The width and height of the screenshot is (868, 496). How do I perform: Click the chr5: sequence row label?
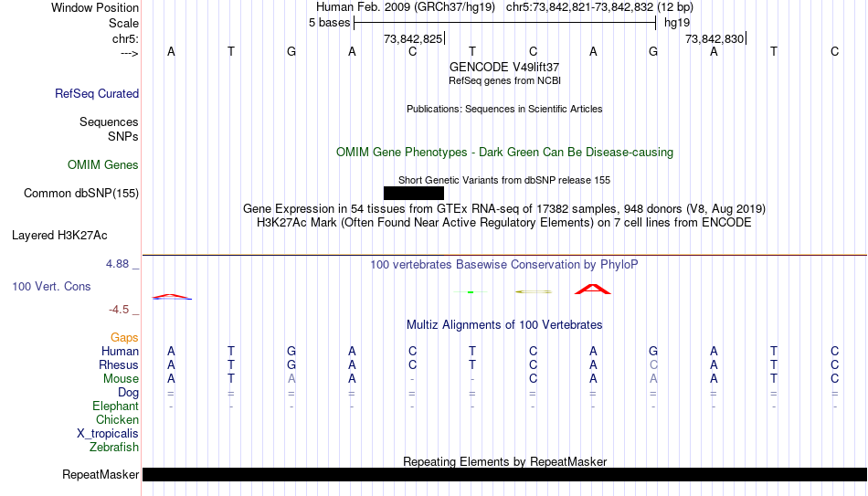coord(125,38)
